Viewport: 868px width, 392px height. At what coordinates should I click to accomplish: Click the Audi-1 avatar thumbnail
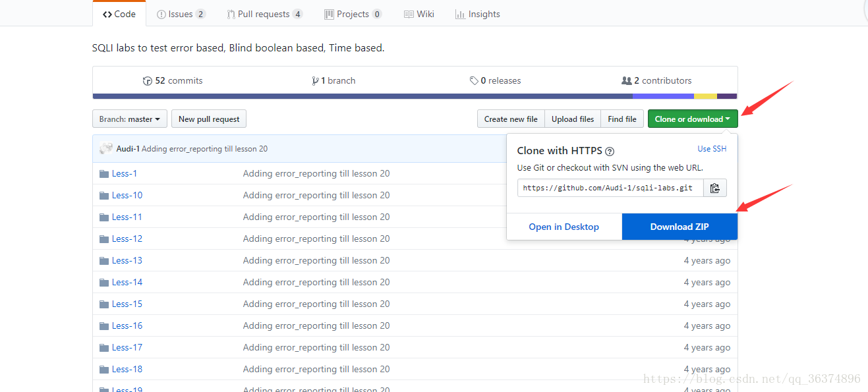(106, 149)
